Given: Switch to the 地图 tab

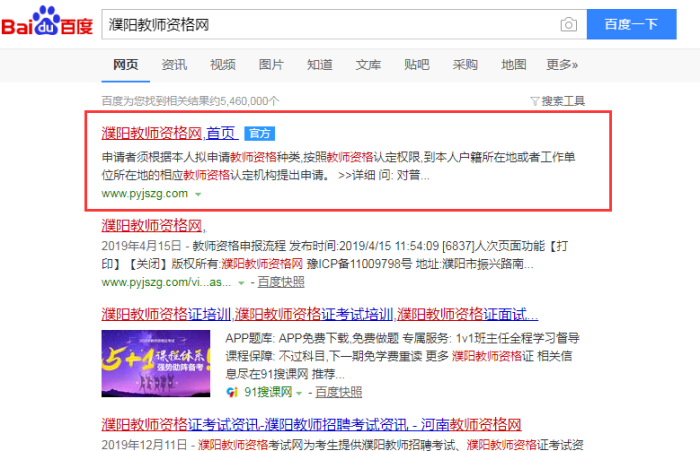Looking at the screenshot, I should tap(514, 65).
